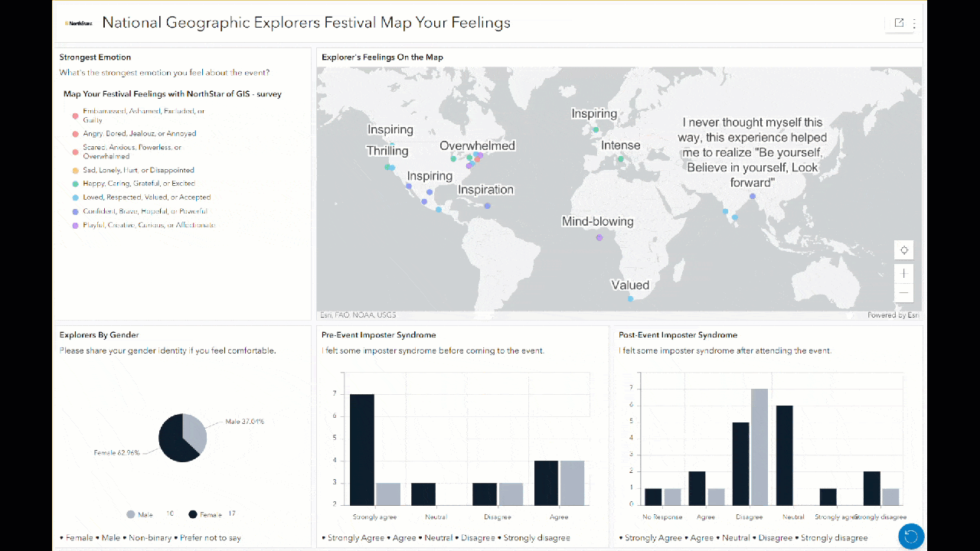Select the dark 'Neutral' bar in Post-Event chart
The width and height of the screenshot is (980, 551).
(784, 455)
